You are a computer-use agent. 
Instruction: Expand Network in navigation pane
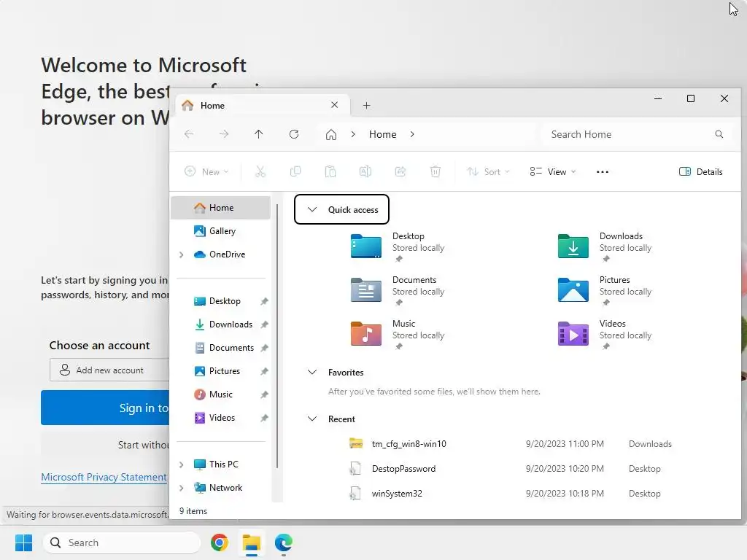[182, 488]
